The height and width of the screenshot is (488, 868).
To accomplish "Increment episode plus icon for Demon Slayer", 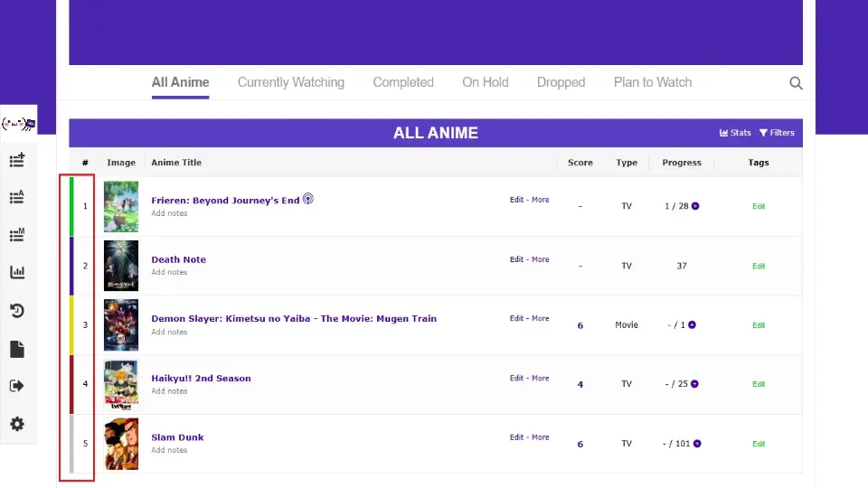I will click(x=692, y=324).
